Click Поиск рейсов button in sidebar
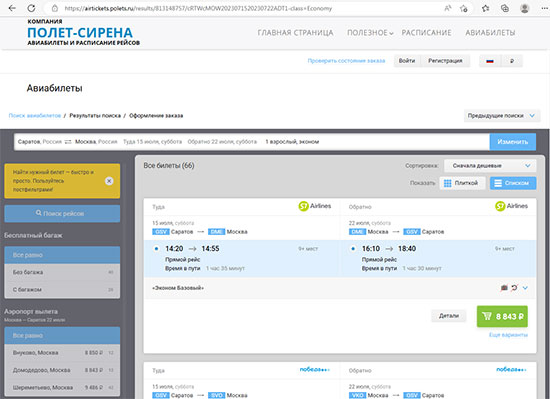Viewport: 550px width, 399px height. click(62, 214)
